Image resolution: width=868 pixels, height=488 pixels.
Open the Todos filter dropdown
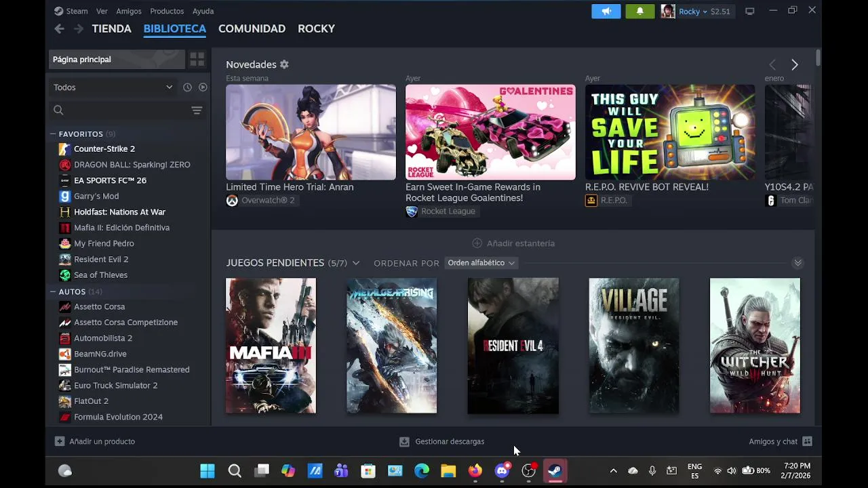pyautogui.click(x=113, y=87)
